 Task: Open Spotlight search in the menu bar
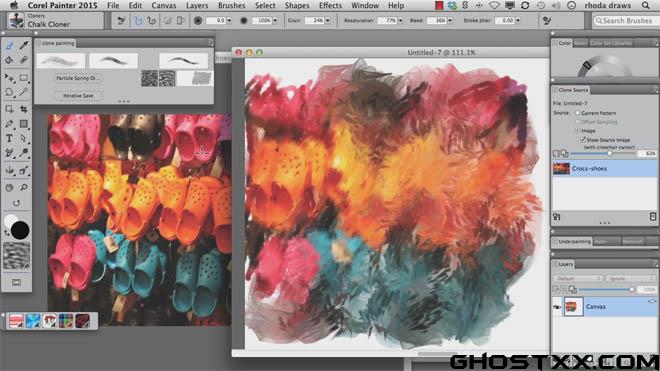click(x=646, y=5)
